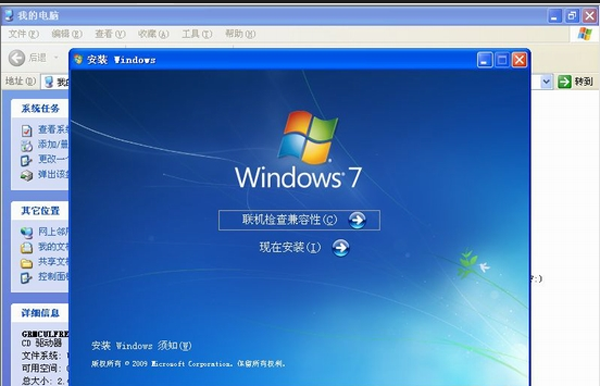Click the 现在安装 arrow icon
600x386 pixels.
coord(341,248)
